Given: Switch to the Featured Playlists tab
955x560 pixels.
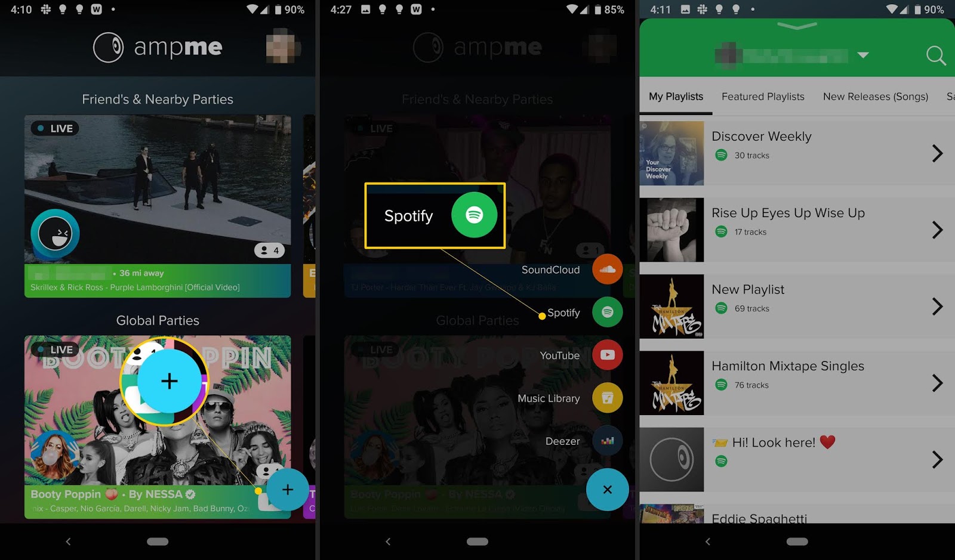Looking at the screenshot, I should [x=763, y=97].
